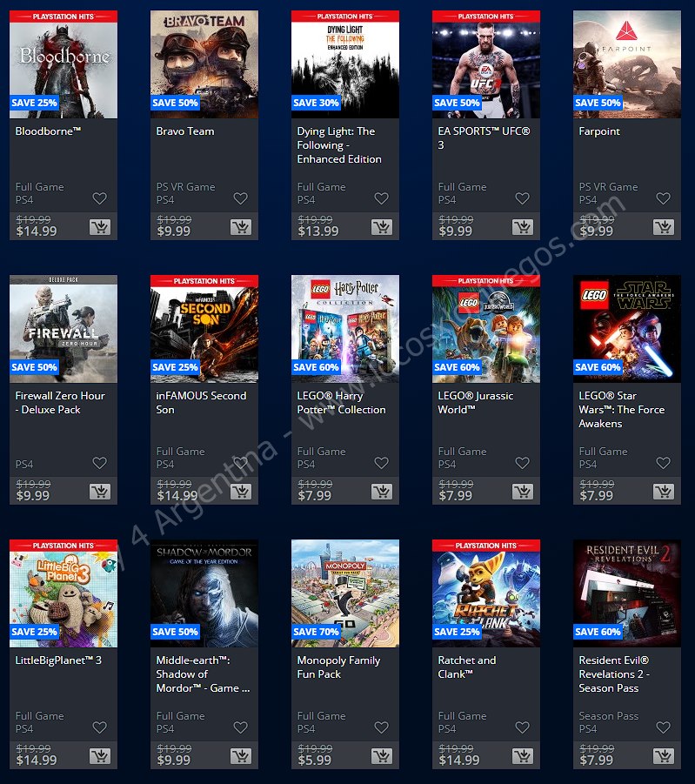
Task: Favorite LEGO Star Wars: The Force Awakens
Action: (664, 463)
